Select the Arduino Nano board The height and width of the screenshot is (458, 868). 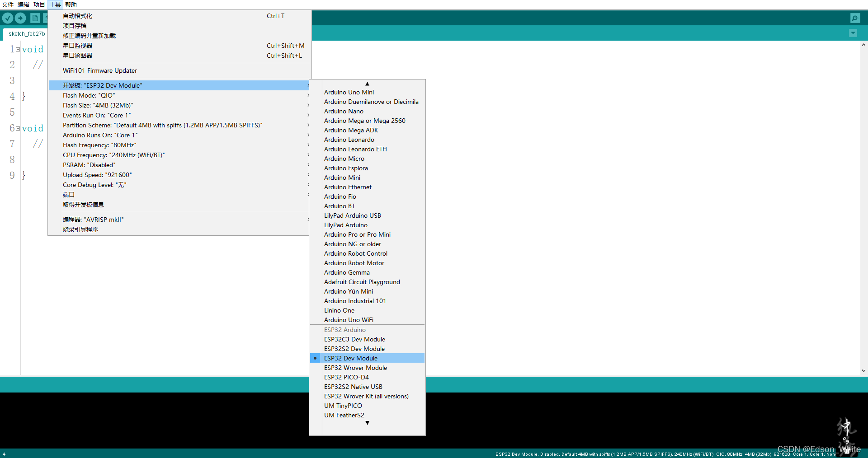(x=367, y=111)
